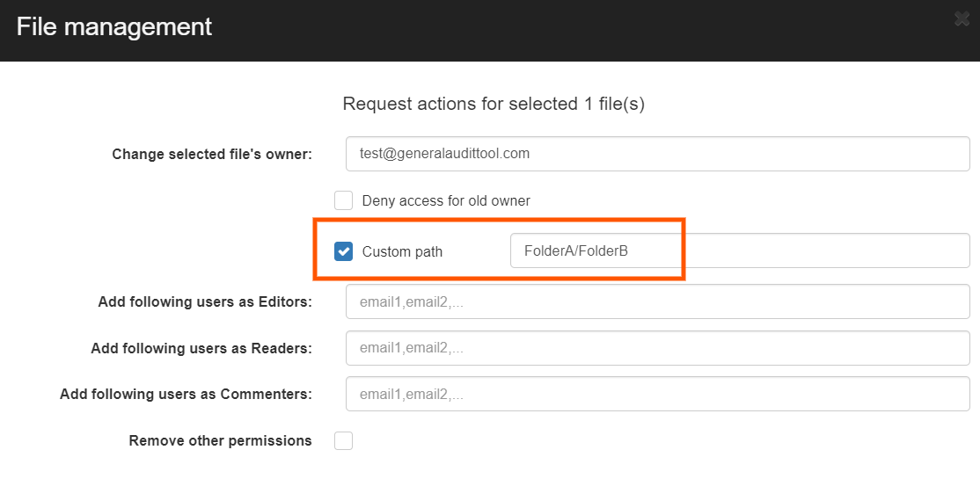The width and height of the screenshot is (980, 479).
Task: Click "Add following users as Editors" label
Action: [x=205, y=301]
